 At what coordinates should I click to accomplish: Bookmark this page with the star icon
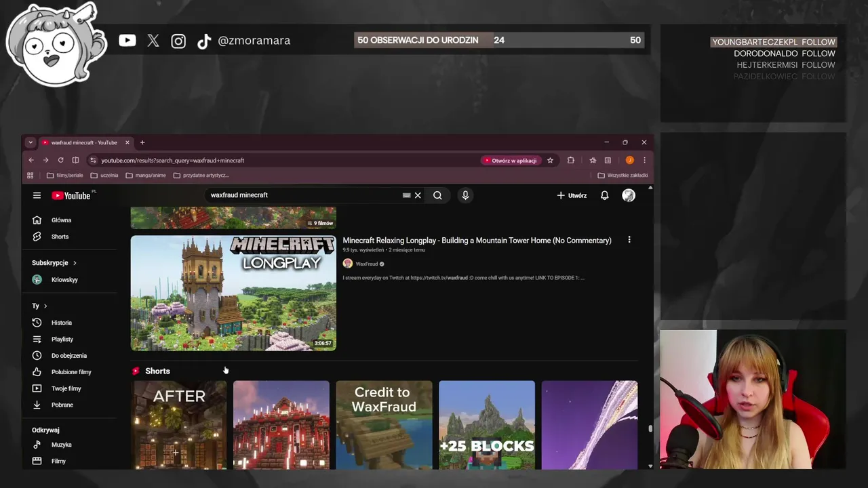[550, 161]
